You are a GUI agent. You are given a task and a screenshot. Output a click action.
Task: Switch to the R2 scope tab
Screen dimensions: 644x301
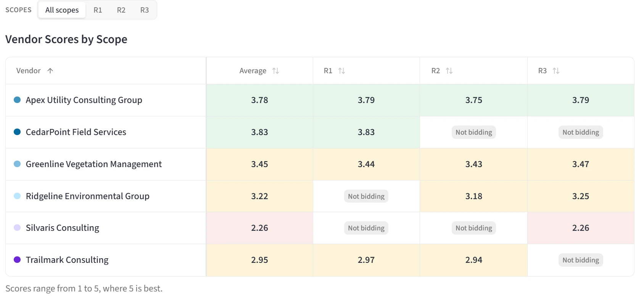(121, 10)
